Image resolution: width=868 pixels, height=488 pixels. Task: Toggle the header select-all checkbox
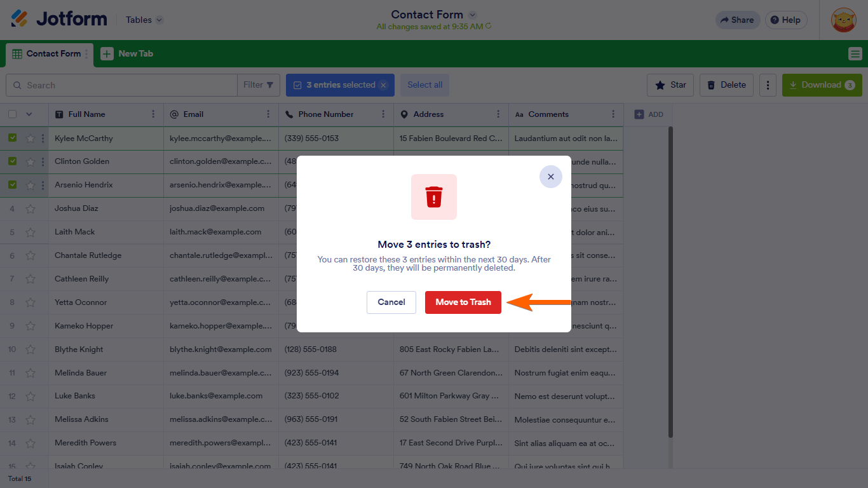tap(12, 114)
